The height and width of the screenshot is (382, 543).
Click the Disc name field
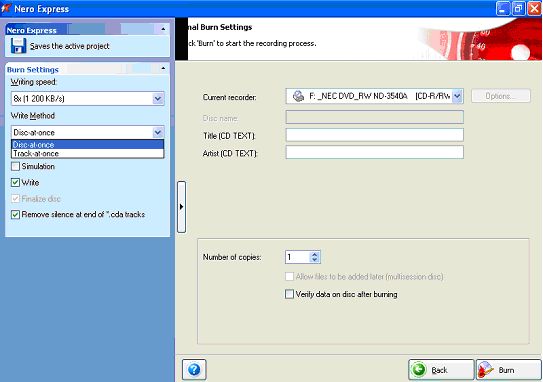coord(374,117)
